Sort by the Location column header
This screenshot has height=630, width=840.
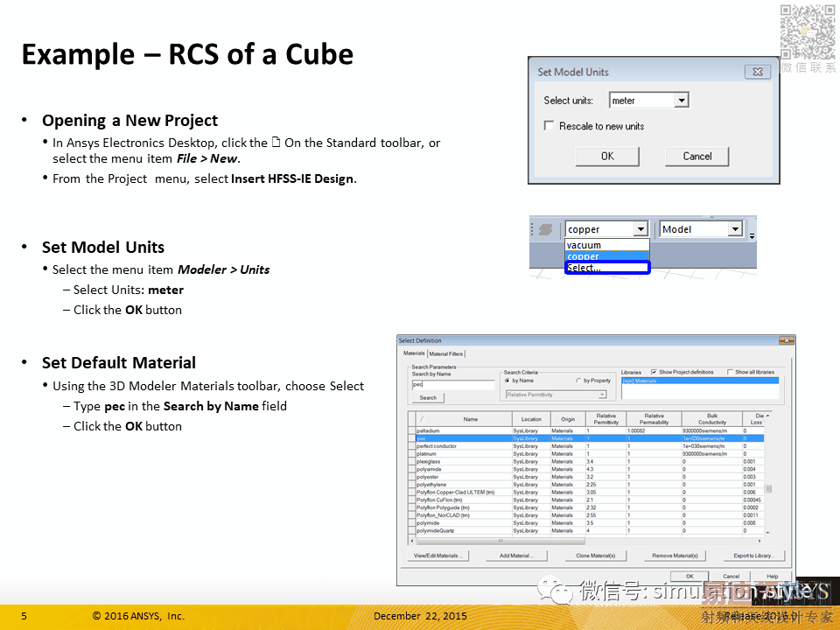click(531, 419)
